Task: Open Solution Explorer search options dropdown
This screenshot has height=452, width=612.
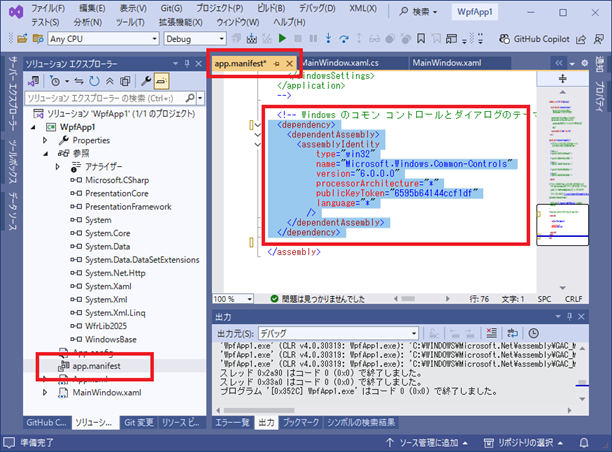Action: pyautogui.click(x=200, y=98)
